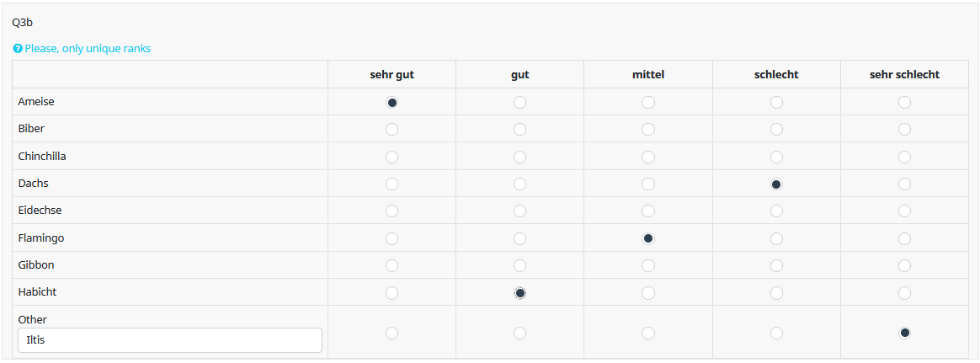Image resolution: width=980 pixels, height=363 pixels.
Task: Click the help question-mark icon
Action: point(18,49)
